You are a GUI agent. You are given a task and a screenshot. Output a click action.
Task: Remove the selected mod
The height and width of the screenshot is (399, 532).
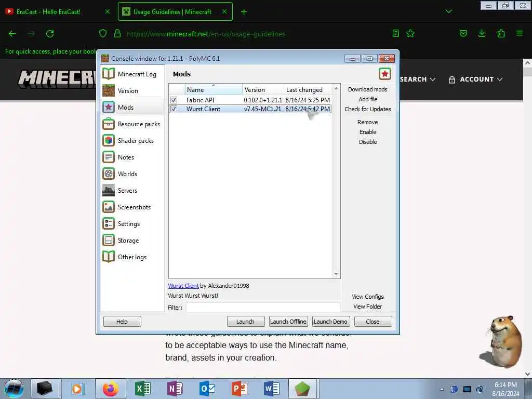pyautogui.click(x=368, y=122)
